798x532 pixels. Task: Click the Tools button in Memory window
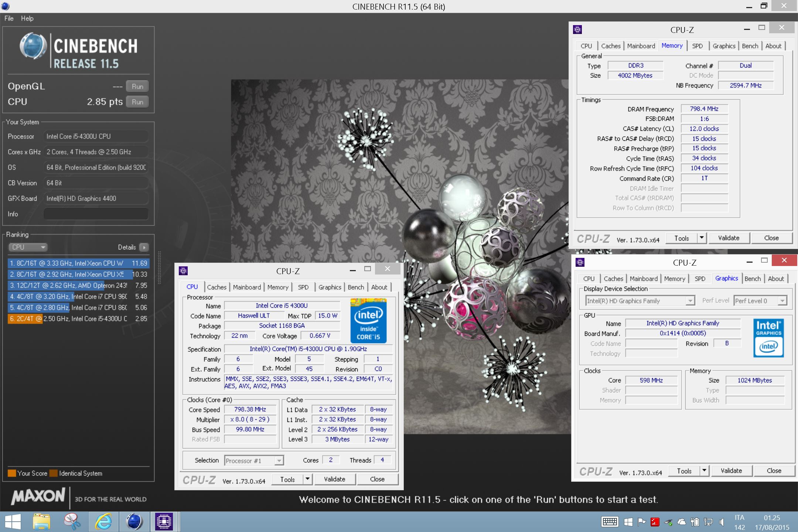click(x=682, y=238)
